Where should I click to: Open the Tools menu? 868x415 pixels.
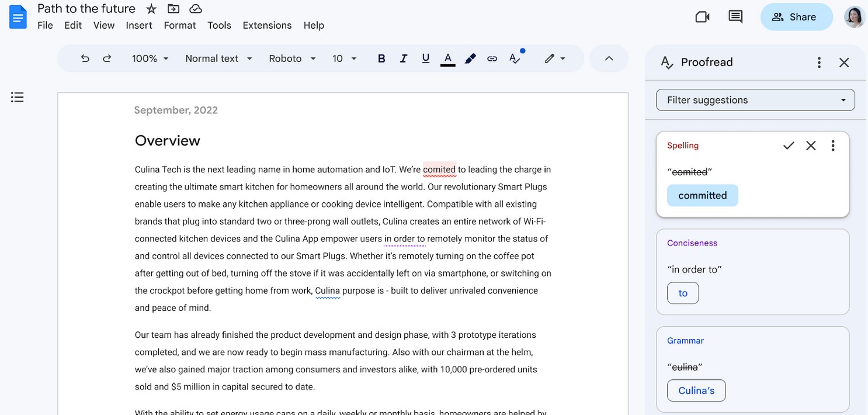[219, 25]
